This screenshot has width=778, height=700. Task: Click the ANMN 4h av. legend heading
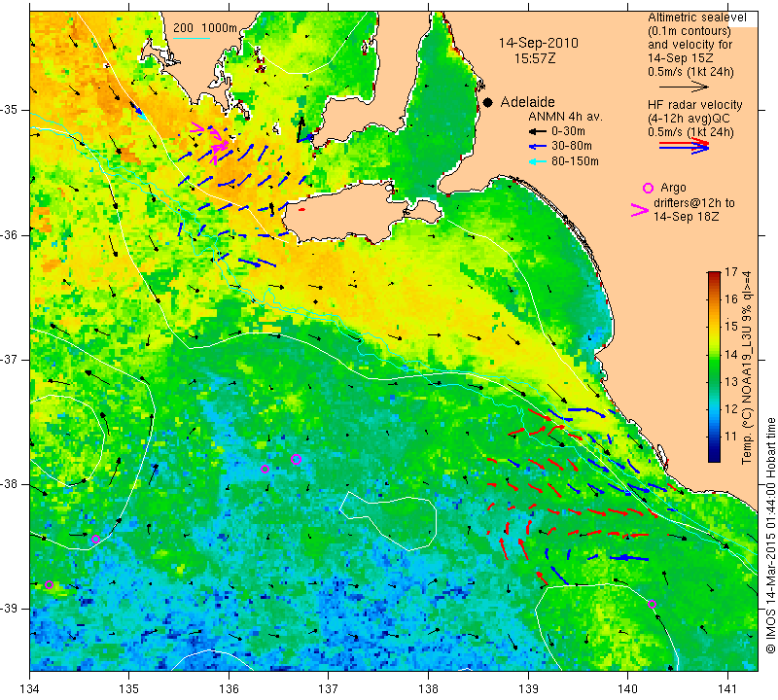(x=565, y=117)
